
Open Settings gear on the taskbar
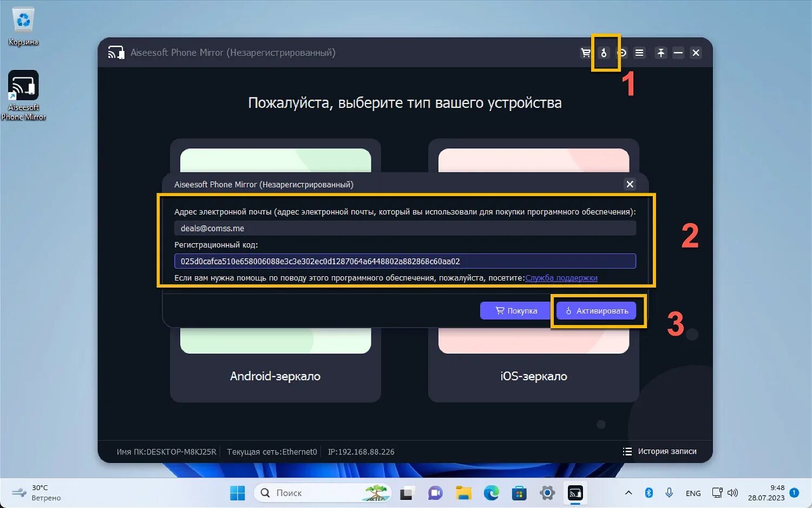(x=547, y=493)
